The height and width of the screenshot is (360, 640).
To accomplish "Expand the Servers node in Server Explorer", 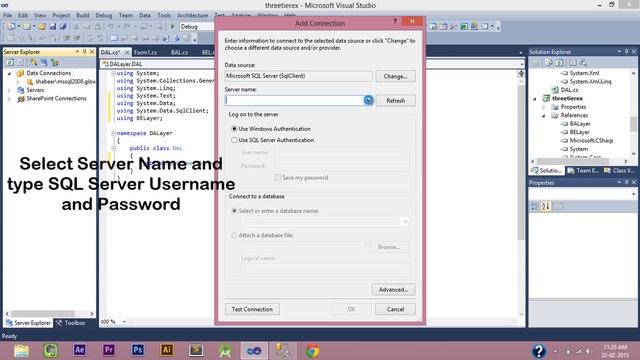I will coord(9,90).
